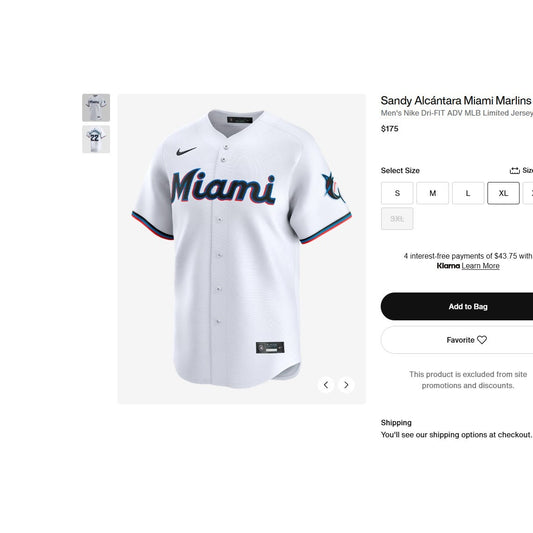This screenshot has width=533, height=533.
Task: Click the Sandy Alcántara Miami Marlins title
Action: pos(456,101)
